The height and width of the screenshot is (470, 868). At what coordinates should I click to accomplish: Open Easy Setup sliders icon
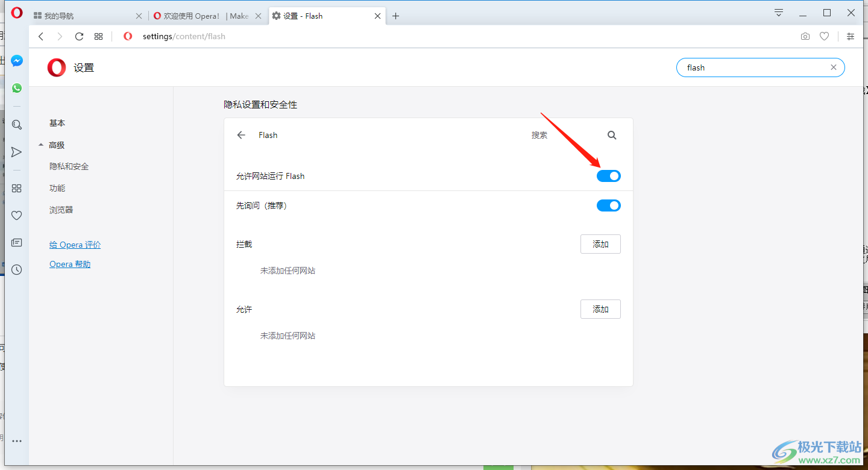coord(851,36)
